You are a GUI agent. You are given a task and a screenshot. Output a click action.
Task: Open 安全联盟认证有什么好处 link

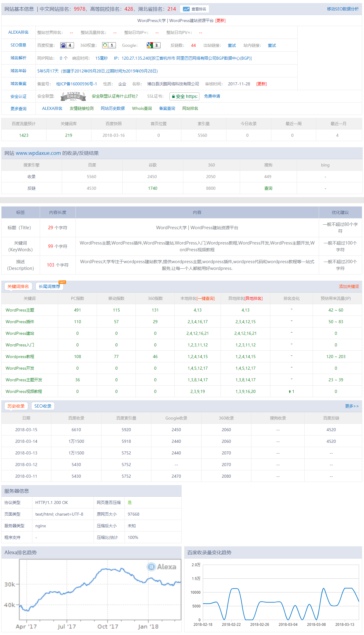(x=115, y=96)
